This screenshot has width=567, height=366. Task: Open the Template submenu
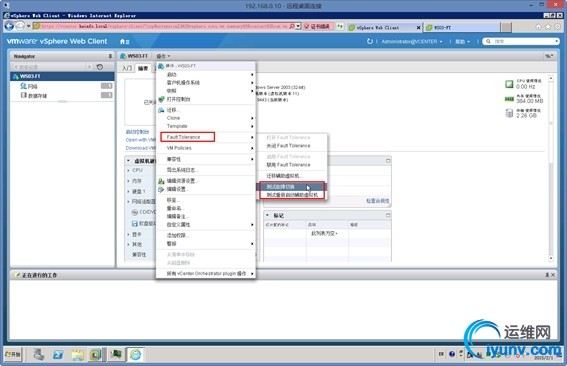(x=206, y=126)
